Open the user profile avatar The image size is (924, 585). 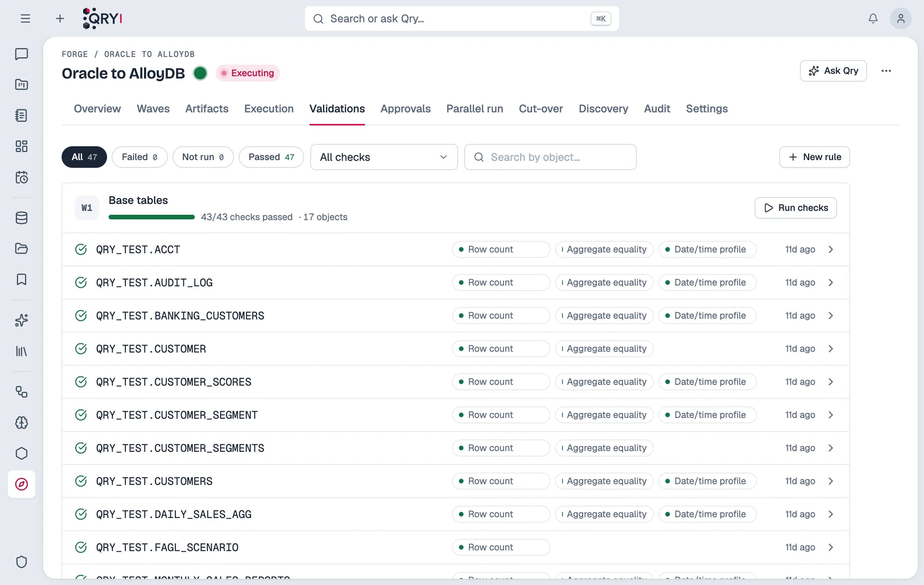pyautogui.click(x=901, y=18)
